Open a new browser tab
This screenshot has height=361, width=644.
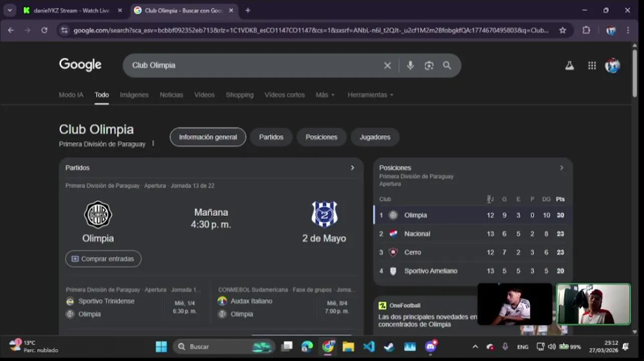(x=248, y=10)
